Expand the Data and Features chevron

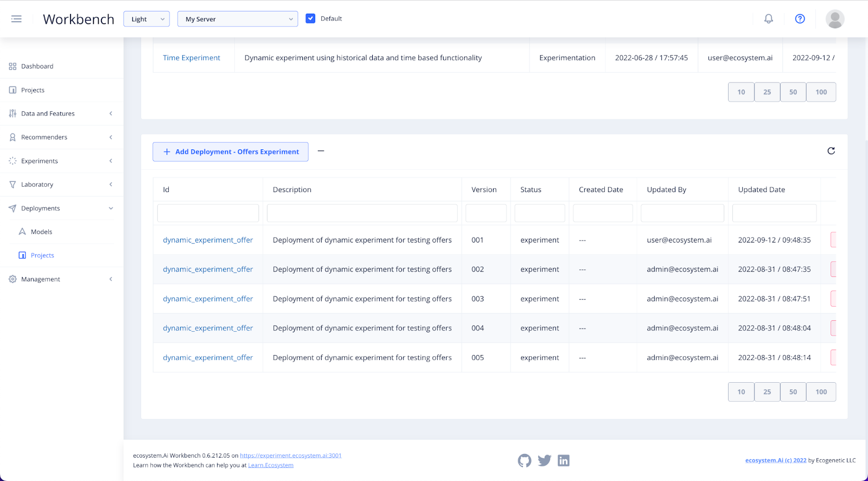click(111, 113)
